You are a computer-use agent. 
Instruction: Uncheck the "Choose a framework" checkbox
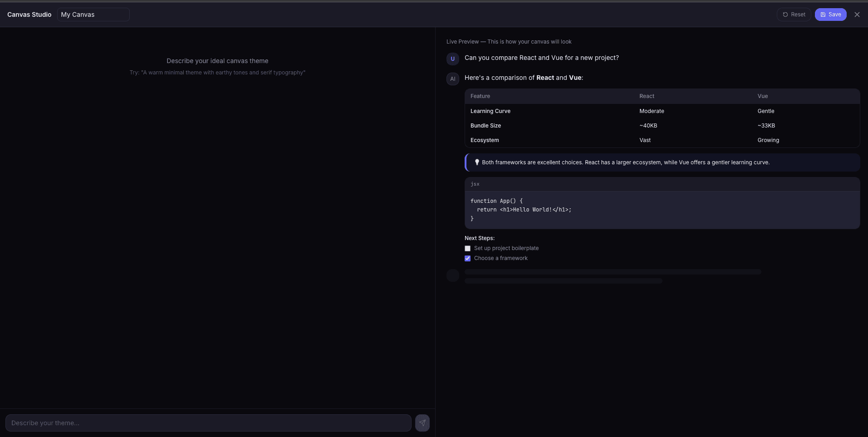tap(467, 259)
